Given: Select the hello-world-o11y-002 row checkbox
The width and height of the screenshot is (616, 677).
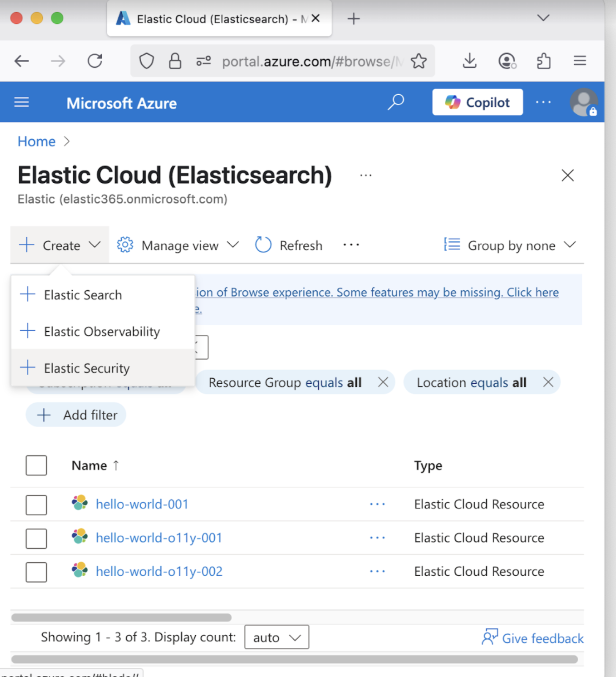Looking at the screenshot, I should (x=36, y=572).
